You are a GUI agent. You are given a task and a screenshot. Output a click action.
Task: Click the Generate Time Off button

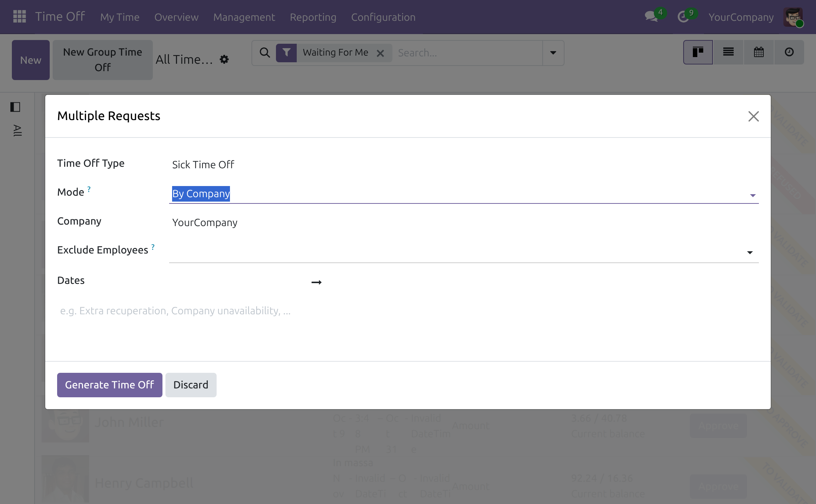pyautogui.click(x=109, y=385)
